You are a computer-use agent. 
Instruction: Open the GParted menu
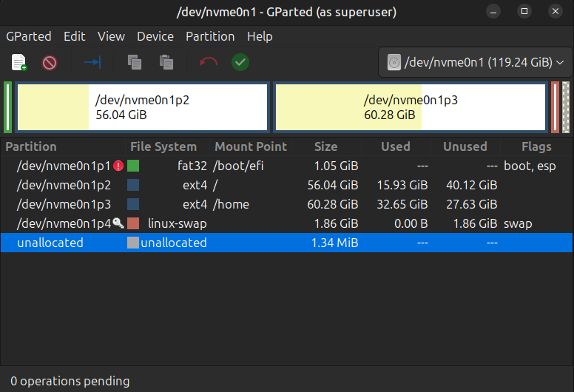[x=29, y=36]
